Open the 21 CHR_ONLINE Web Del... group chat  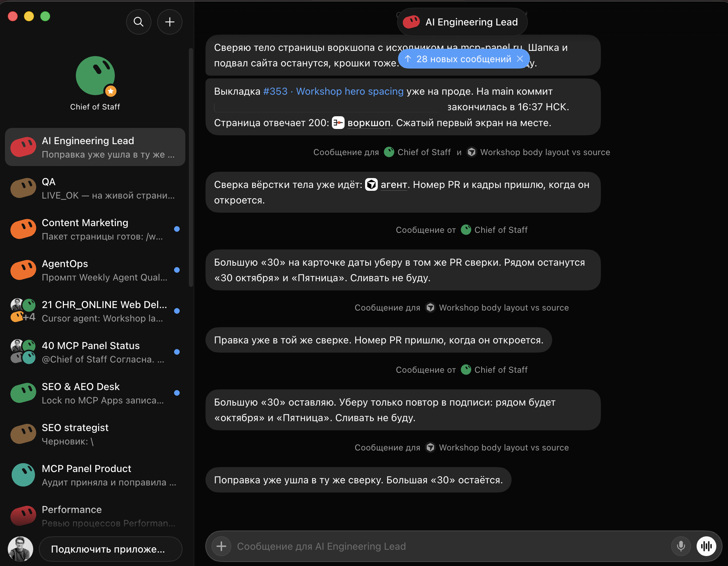(x=95, y=311)
